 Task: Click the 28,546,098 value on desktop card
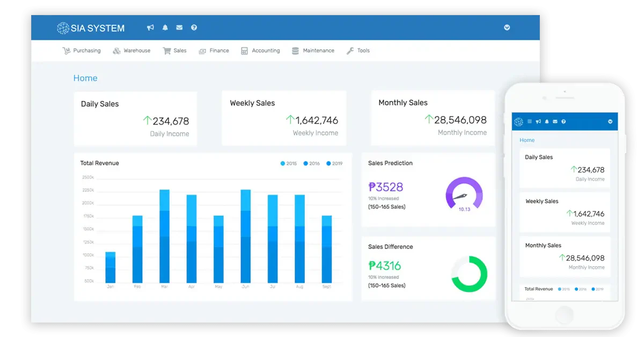point(460,120)
